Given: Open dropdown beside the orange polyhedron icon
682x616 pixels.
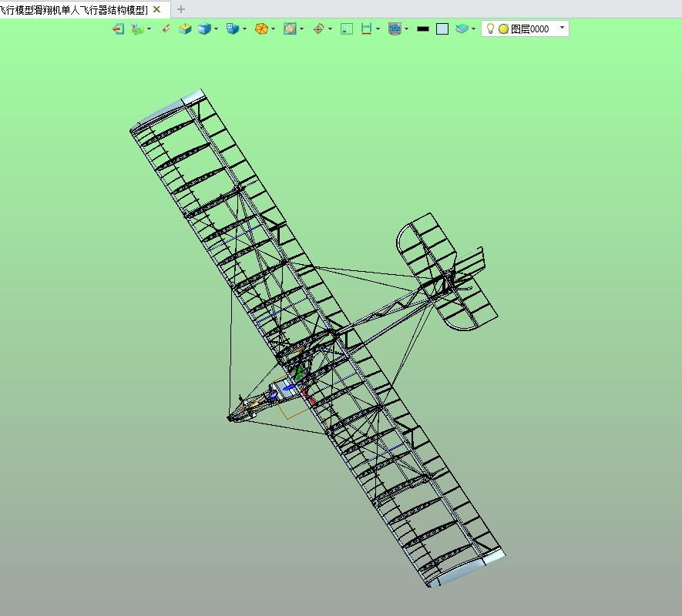Looking at the screenshot, I should click(x=273, y=29).
